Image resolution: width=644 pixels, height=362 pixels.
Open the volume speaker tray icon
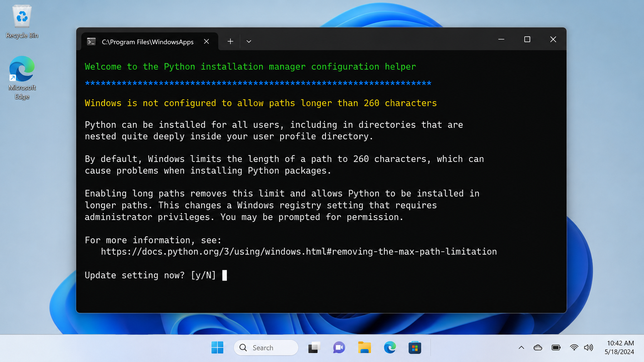(589, 347)
